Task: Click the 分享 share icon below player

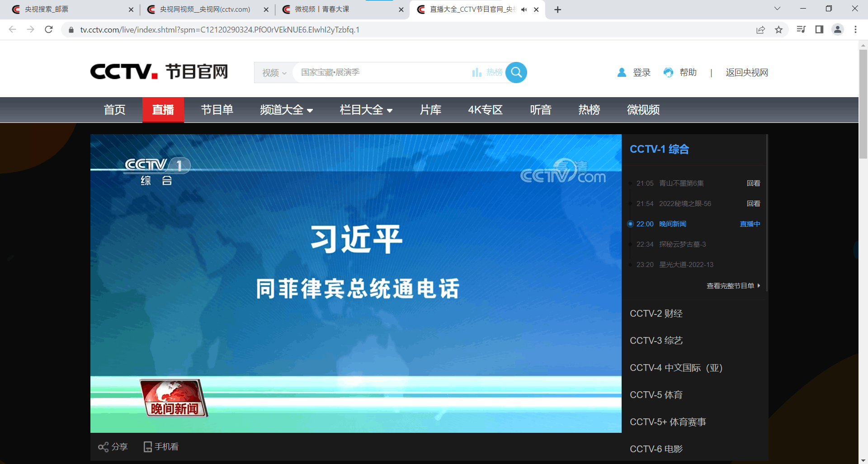Action: pos(103,447)
